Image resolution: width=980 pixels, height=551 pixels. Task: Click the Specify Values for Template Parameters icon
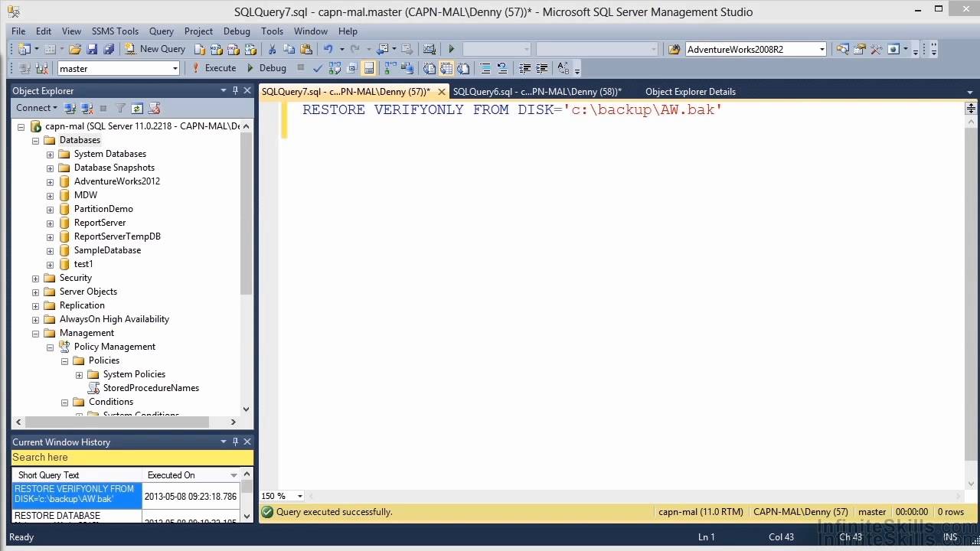[563, 68]
